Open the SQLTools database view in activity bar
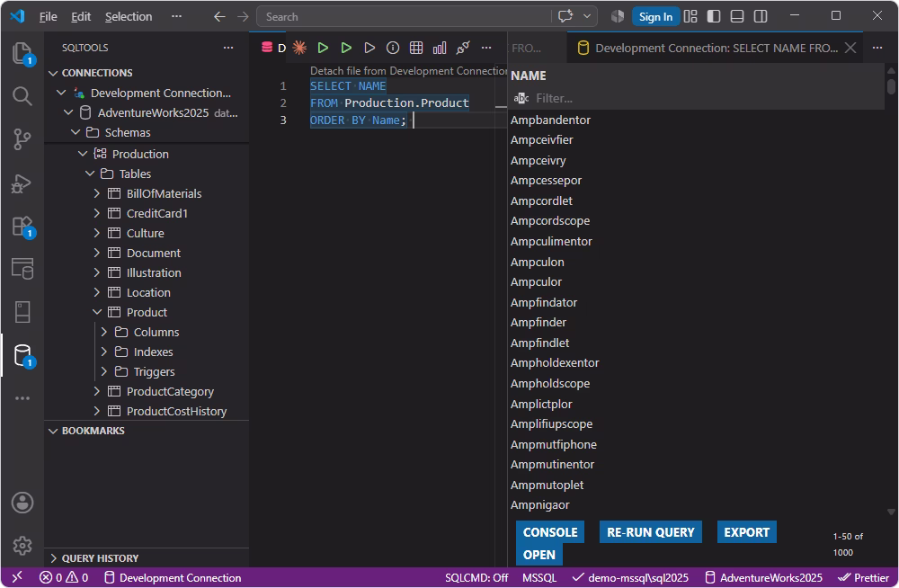Viewport: 899px width, 588px height. pyautogui.click(x=22, y=355)
